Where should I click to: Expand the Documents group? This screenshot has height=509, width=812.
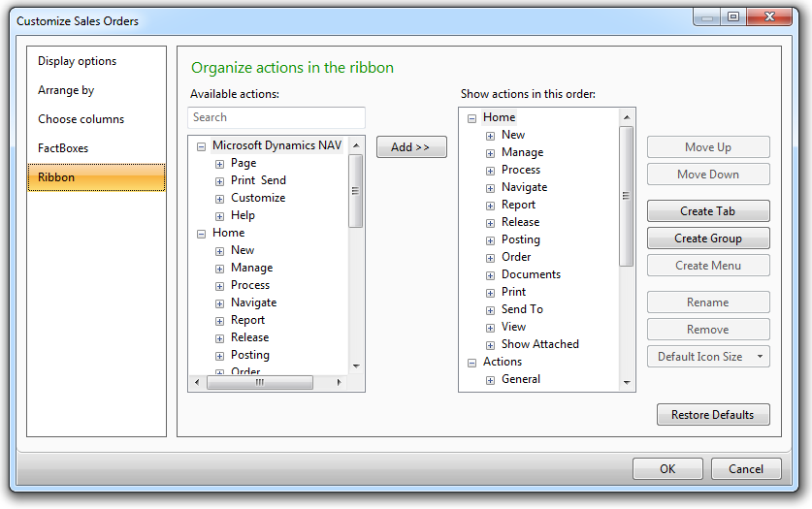tap(490, 275)
